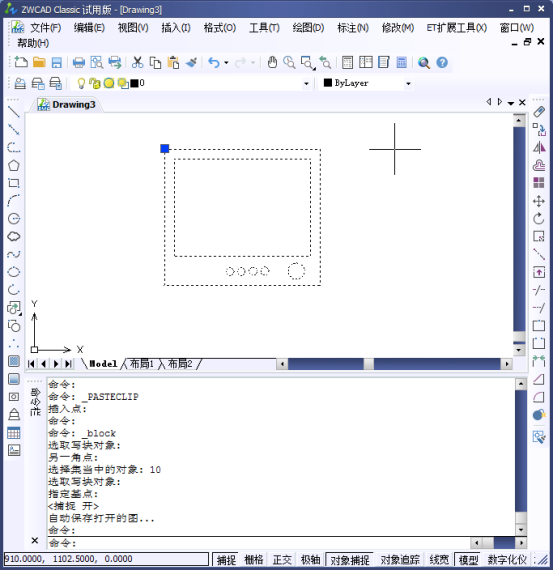
Task: Toggle layer 0 on/off lightbulb icon
Action: pyautogui.click(x=81, y=83)
